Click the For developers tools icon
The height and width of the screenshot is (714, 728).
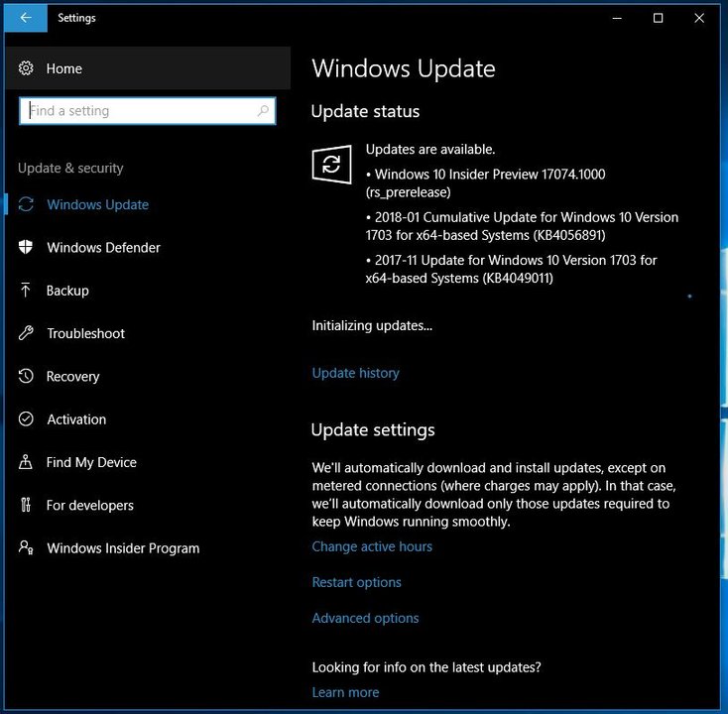26,505
